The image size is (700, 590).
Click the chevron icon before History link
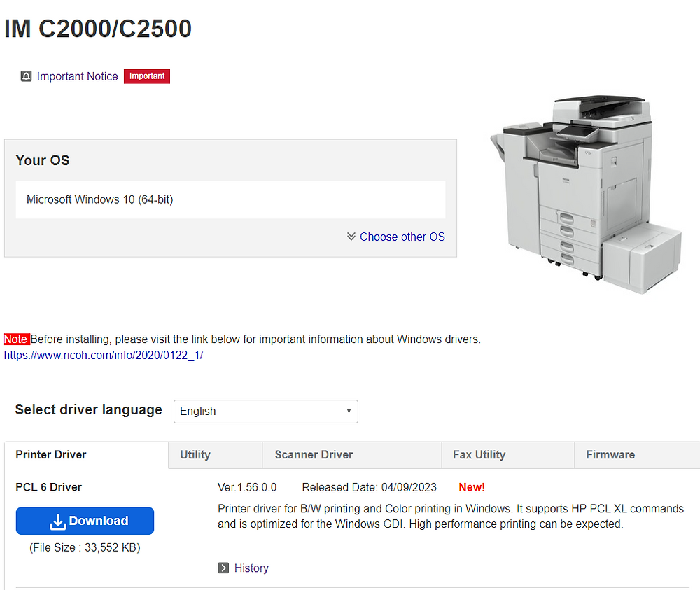click(225, 568)
